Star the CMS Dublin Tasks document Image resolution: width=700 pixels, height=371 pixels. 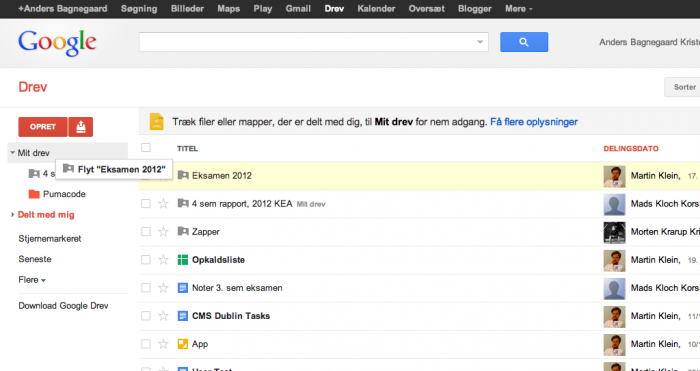163,316
